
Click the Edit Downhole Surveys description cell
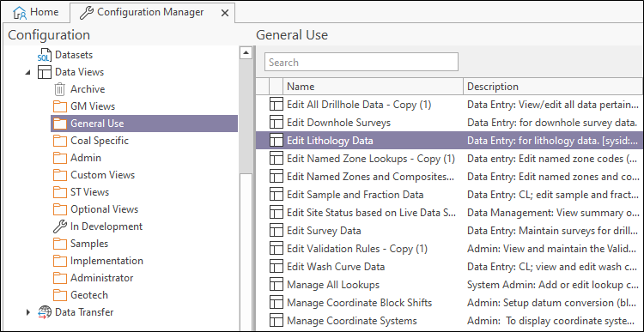[x=554, y=123]
